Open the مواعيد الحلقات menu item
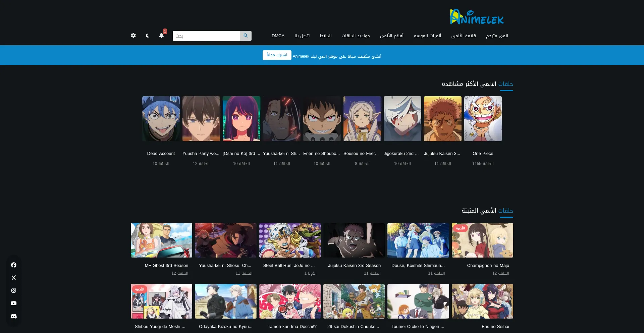 pyautogui.click(x=356, y=36)
